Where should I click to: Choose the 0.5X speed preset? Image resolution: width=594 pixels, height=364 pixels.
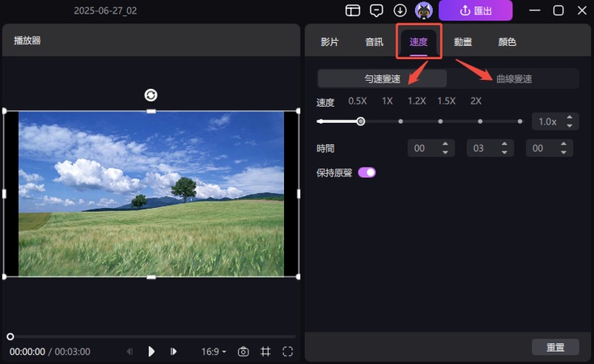pyautogui.click(x=357, y=101)
